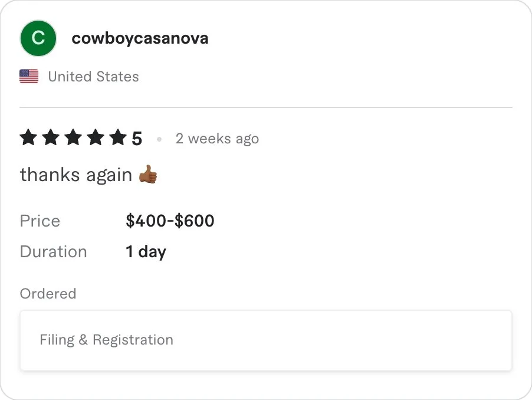Click the $400-$600 price value
The image size is (532, 400).
click(x=170, y=221)
